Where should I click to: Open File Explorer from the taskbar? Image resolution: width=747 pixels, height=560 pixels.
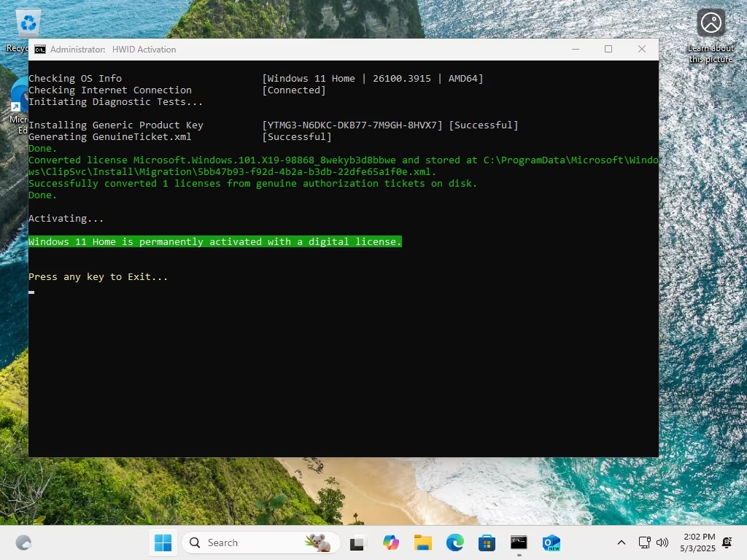(x=422, y=542)
